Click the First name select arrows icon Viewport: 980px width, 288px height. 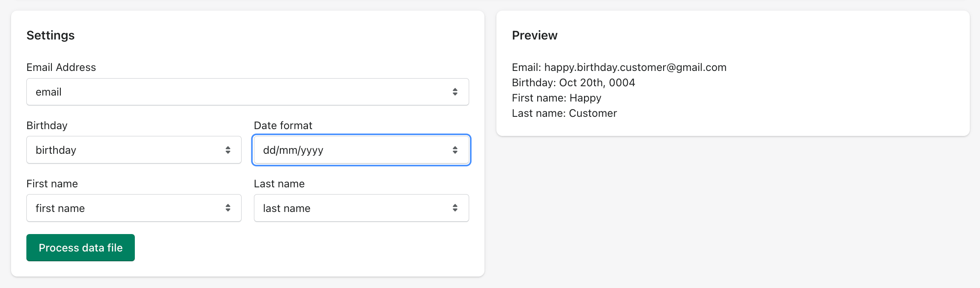click(x=228, y=208)
